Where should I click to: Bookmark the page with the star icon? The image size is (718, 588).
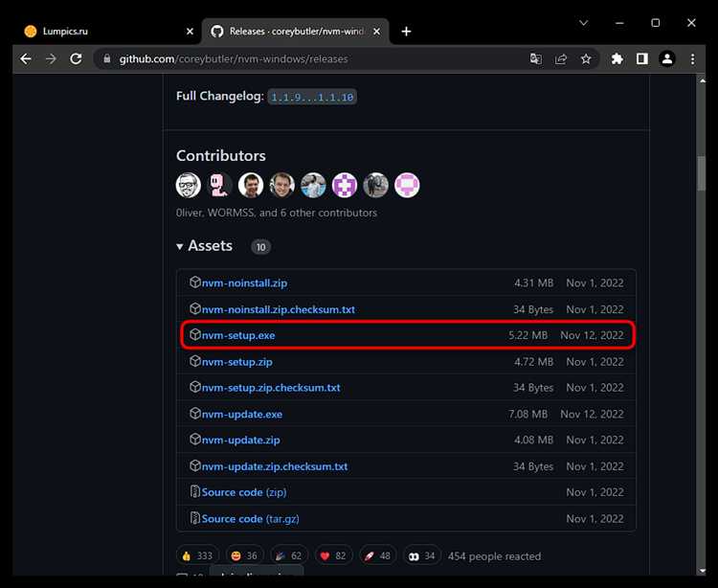pyautogui.click(x=586, y=59)
